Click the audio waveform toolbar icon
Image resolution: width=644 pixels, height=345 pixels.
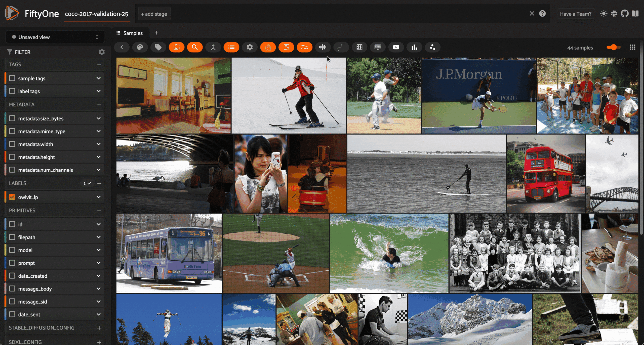323,47
